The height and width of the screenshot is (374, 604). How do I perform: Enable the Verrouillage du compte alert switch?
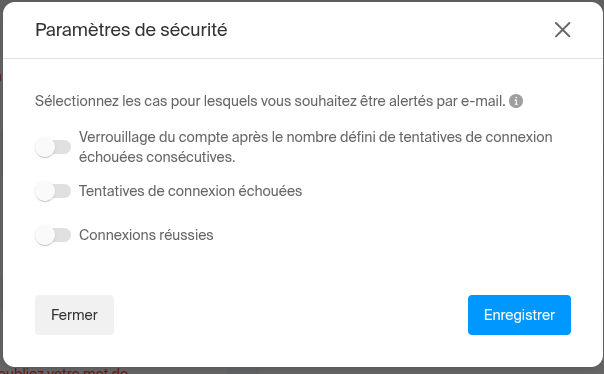(53, 147)
